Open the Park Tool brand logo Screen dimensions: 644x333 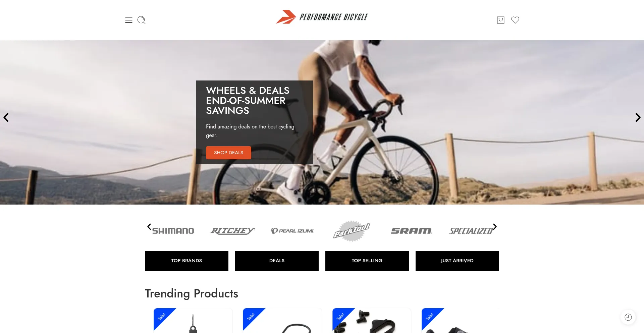click(x=352, y=231)
